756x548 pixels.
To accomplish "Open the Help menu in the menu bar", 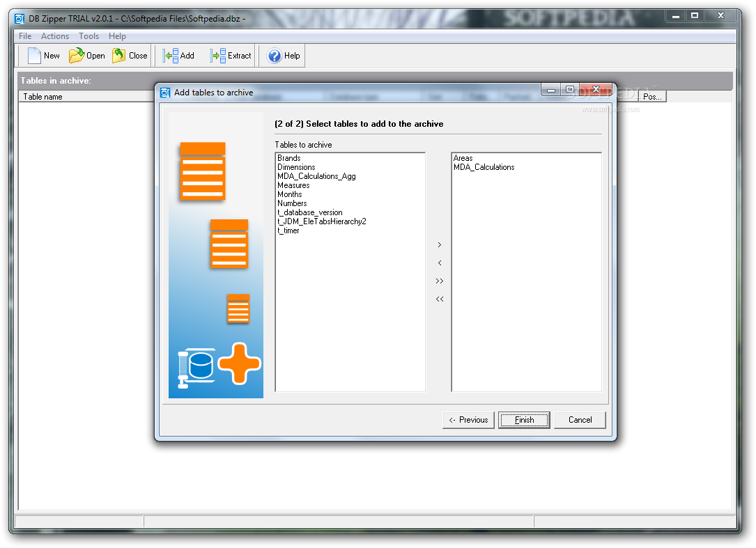I will click(117, 36).
